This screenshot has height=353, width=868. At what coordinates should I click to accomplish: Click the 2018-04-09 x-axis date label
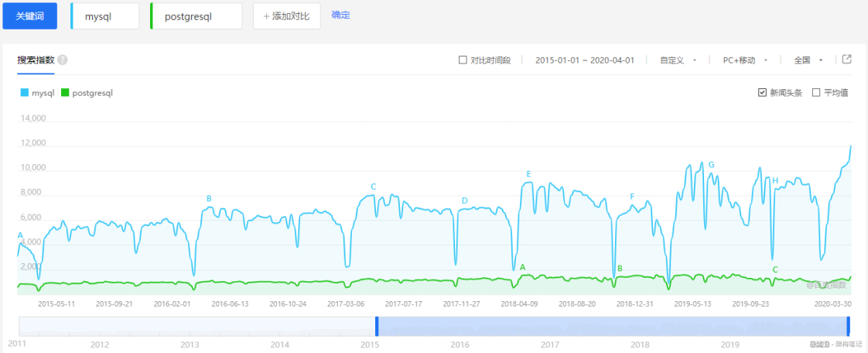[x=518, y=303]
